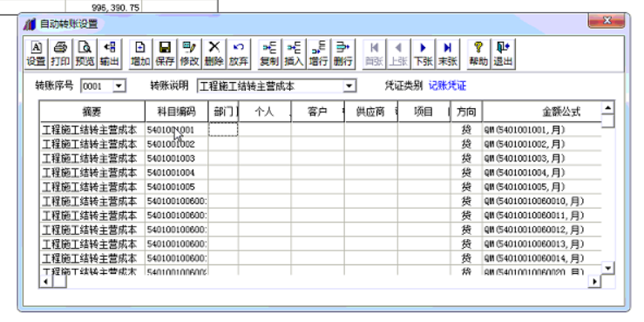Click formula cell QM(5401001003,月)
Viewport: 644px width, 322px height.
click(x=542, y=158)
